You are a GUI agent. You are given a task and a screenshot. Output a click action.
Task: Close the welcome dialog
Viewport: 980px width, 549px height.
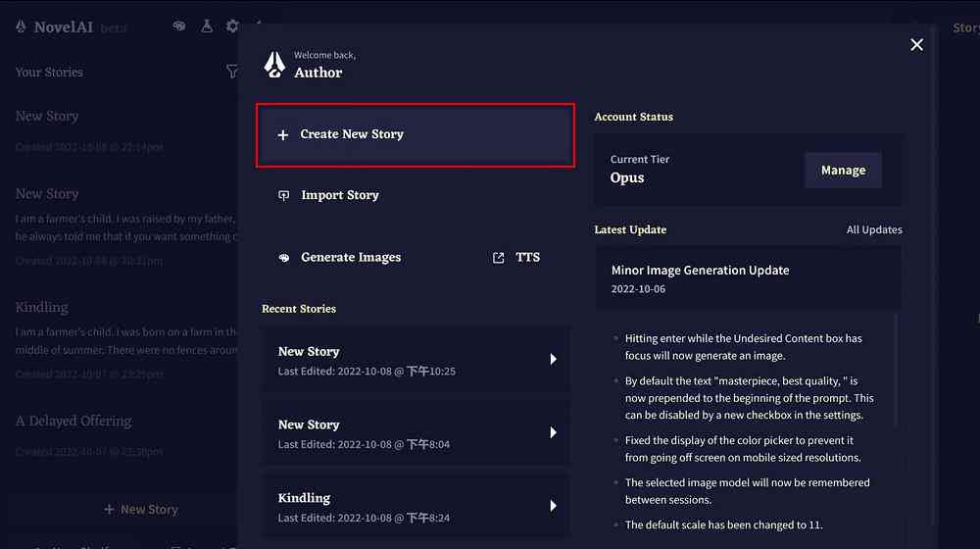coord(916,45)
